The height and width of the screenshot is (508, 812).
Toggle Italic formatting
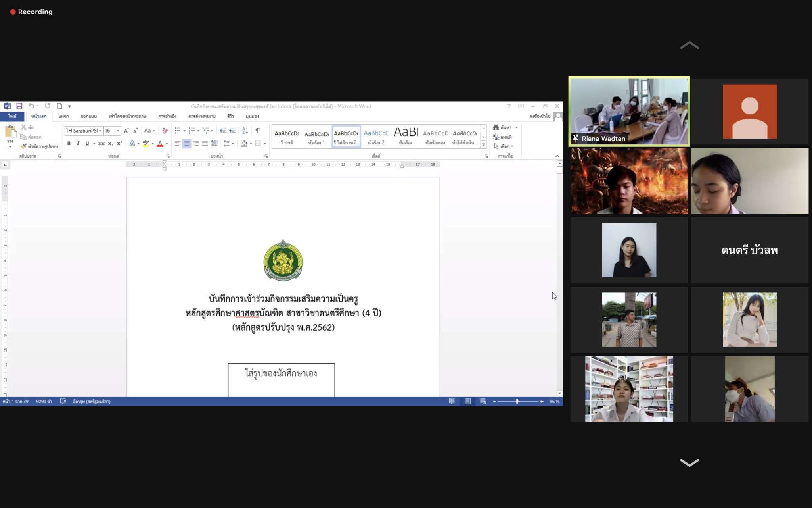point(78,144)
